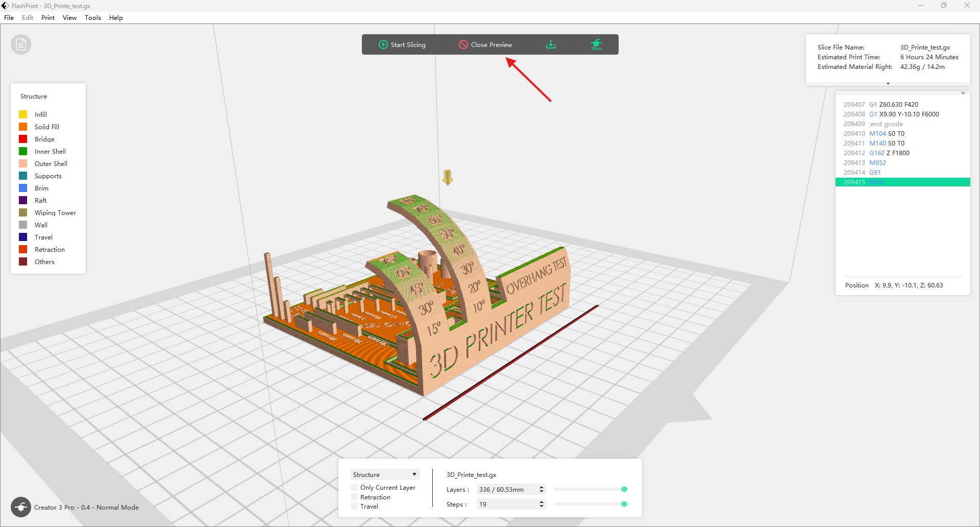The image size is (980, 527).
Task: Select G-code line 209414 G91
Action: coord(902,172)
